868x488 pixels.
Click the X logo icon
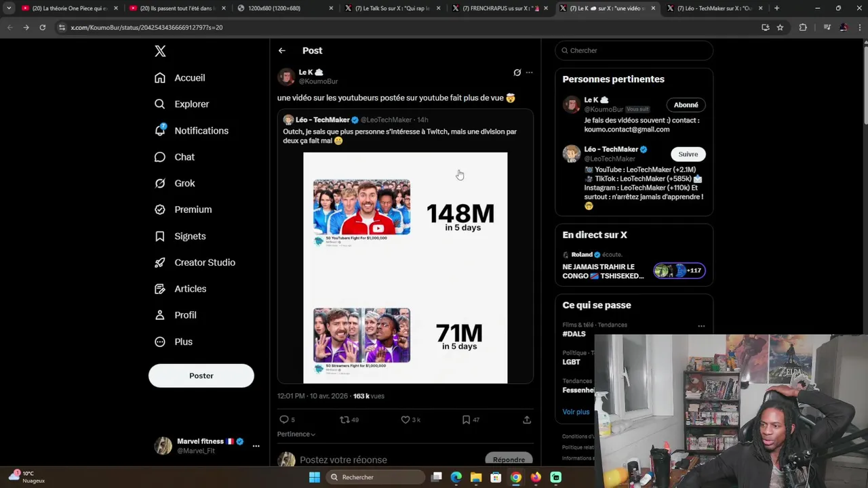160,51
